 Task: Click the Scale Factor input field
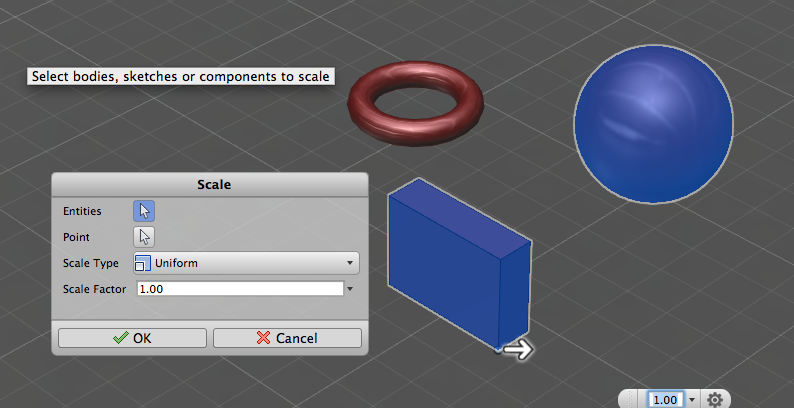coord(240,289)
